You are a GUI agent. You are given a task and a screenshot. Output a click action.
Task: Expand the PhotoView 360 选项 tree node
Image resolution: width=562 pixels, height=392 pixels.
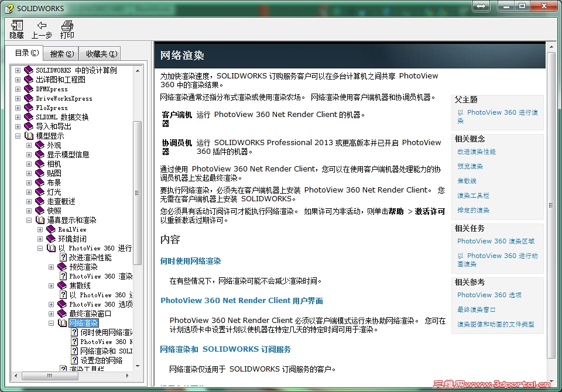click(x=51, y=304)
